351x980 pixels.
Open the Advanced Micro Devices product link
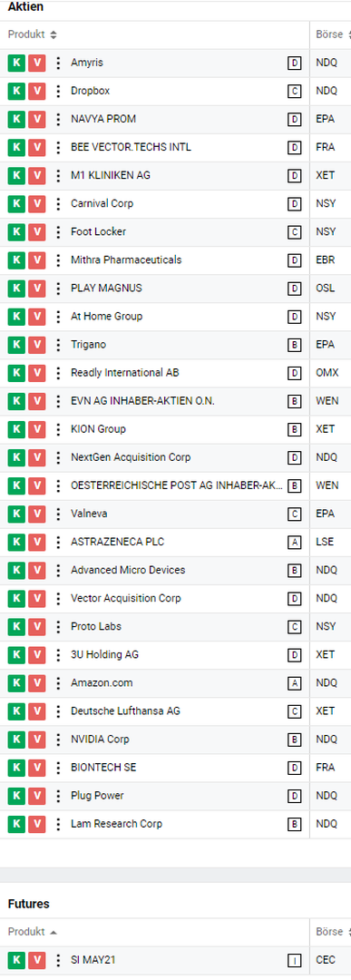point(128,570)
